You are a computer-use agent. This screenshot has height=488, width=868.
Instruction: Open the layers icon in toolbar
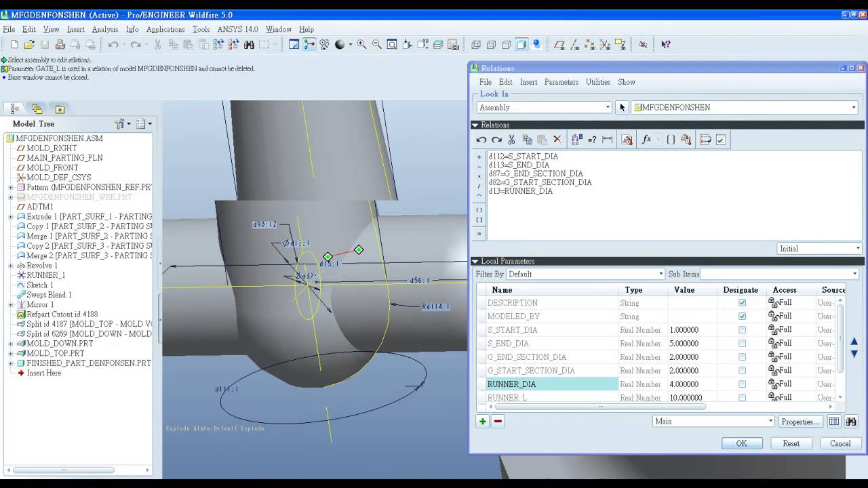pos(438,45)
